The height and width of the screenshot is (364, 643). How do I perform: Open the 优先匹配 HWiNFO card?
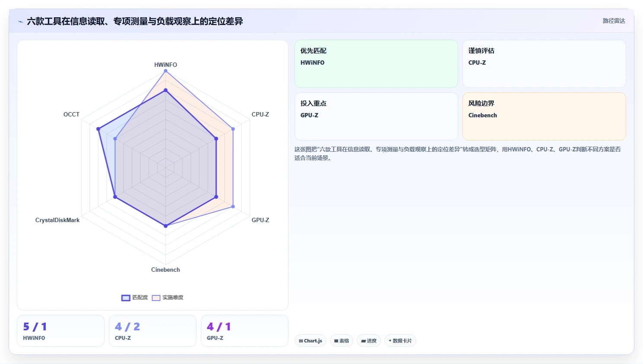[376, 64]
